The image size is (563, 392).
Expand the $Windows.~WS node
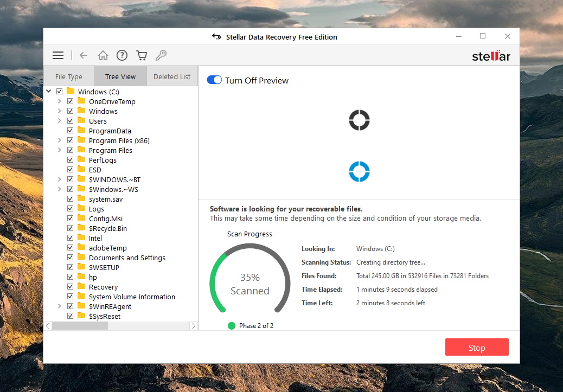(60, 189)
